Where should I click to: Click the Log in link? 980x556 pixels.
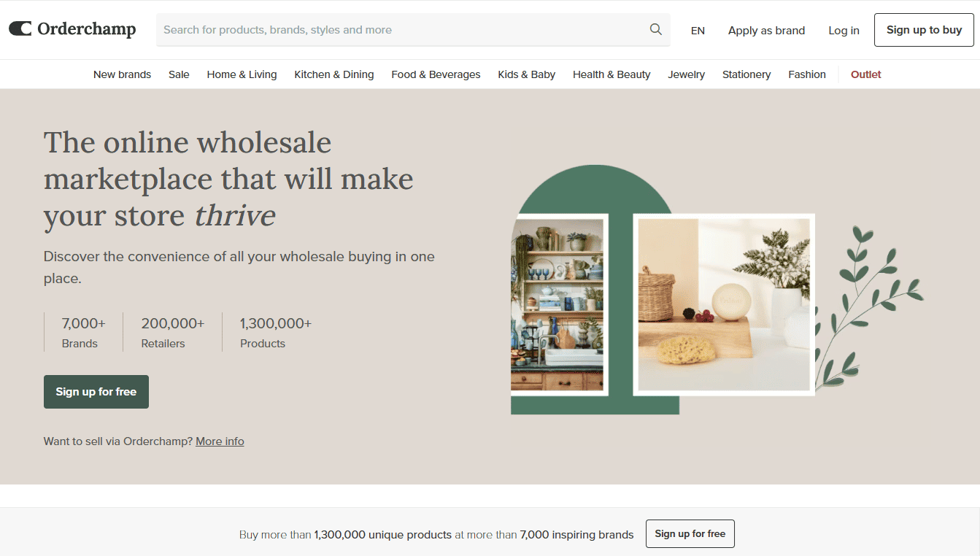pos(844,31)
